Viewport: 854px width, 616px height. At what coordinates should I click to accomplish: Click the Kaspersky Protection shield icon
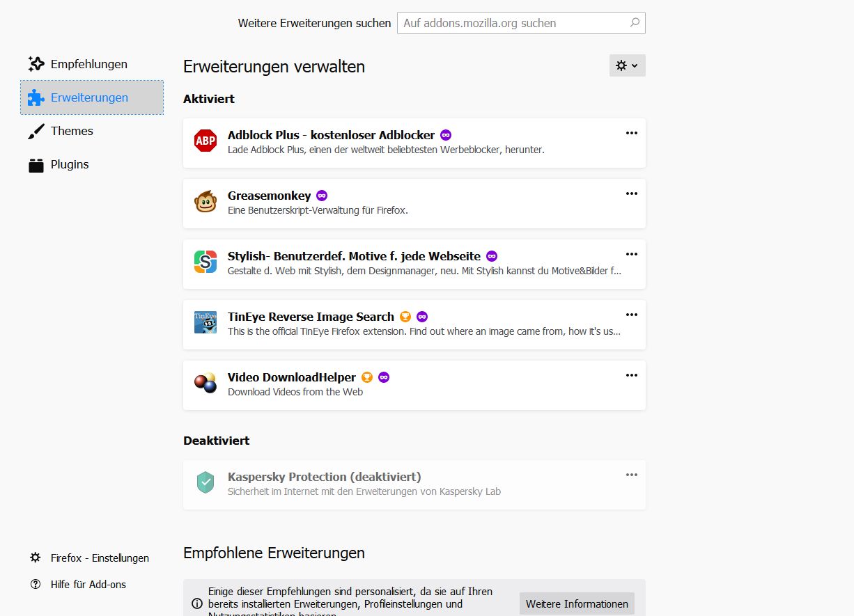click(205, 482)
